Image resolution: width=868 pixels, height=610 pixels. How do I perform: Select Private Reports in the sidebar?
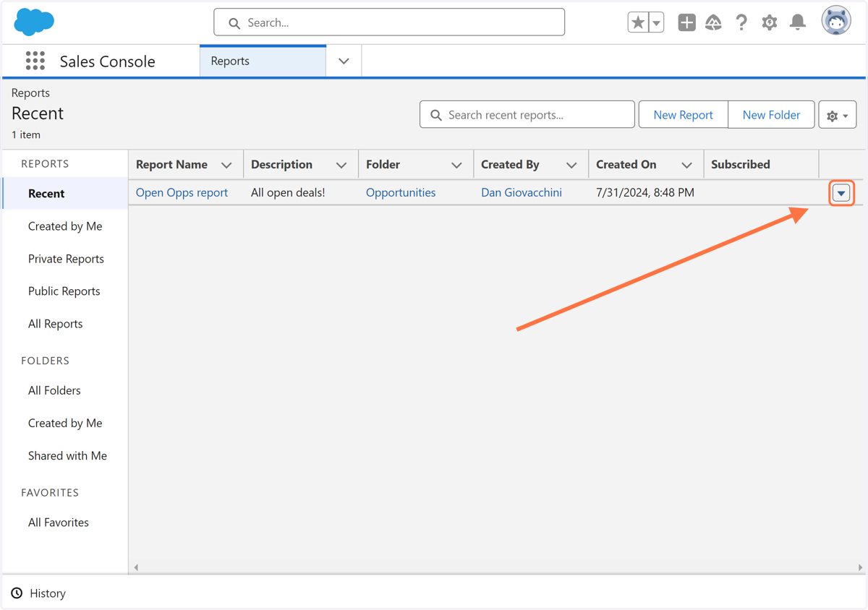point(65,259)
